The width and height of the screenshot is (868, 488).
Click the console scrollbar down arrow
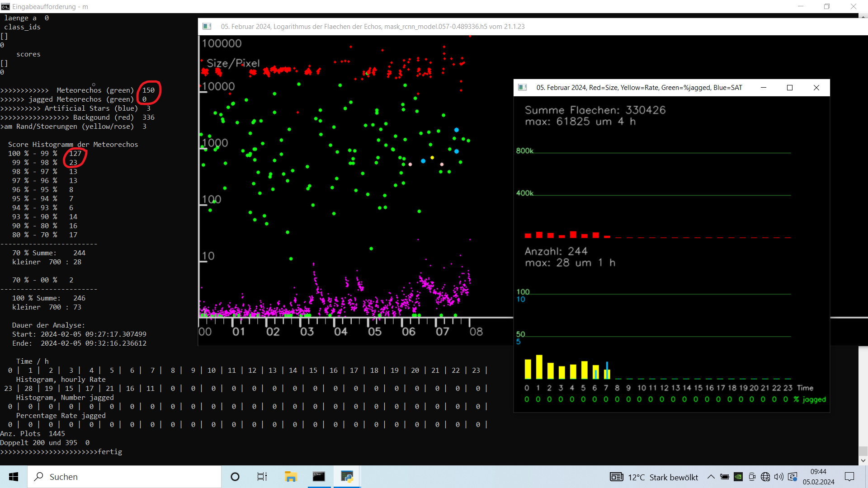(x=863, y=460)
